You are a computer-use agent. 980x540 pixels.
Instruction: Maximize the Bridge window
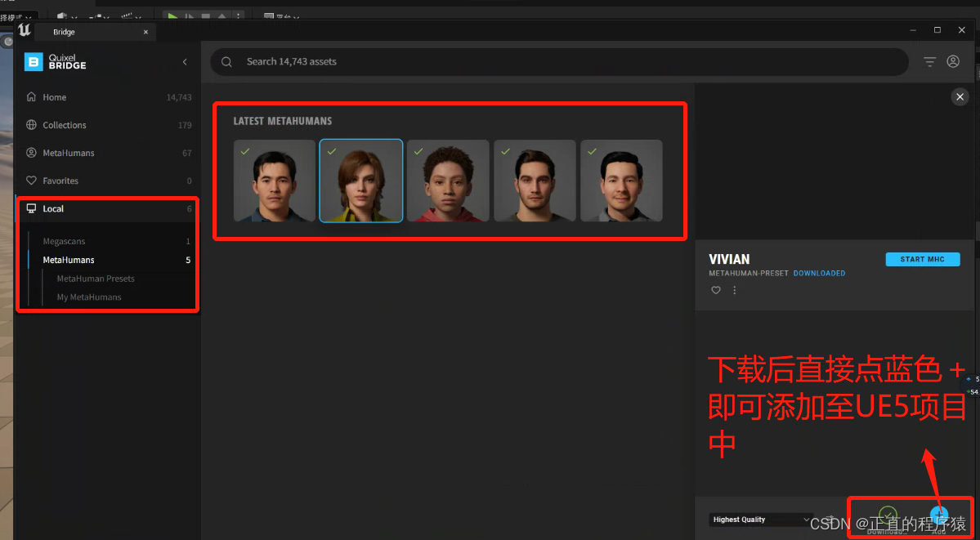click(937, 30)
